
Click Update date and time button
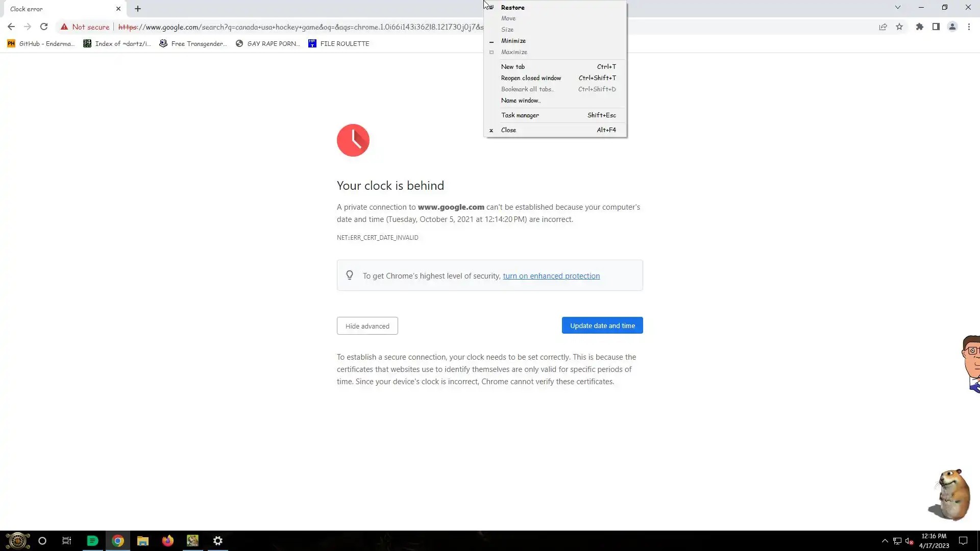(x=602, y=325)
